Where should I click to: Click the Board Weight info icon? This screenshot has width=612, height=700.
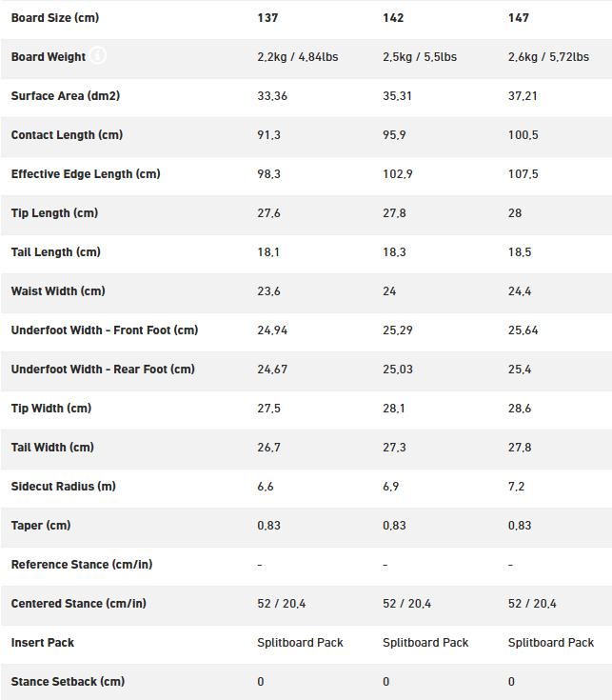tap(98, 55)
